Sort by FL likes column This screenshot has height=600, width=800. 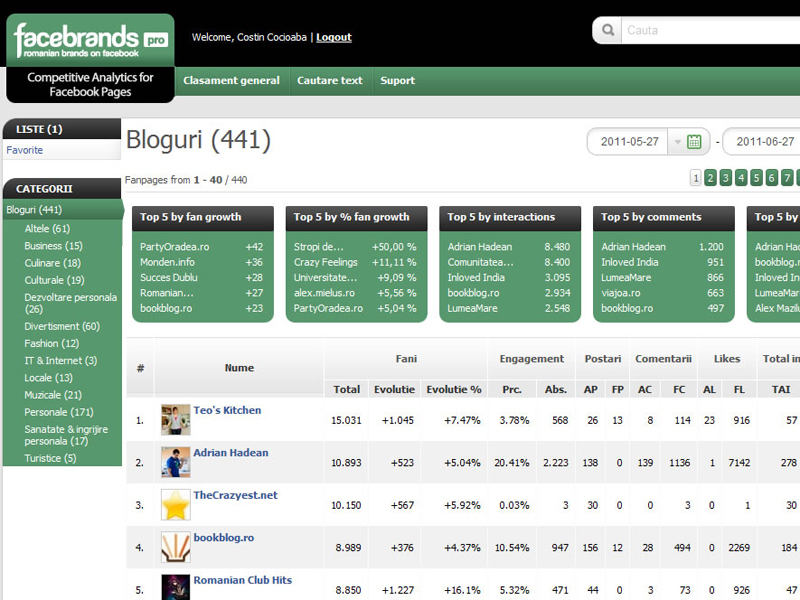(739, 389)
